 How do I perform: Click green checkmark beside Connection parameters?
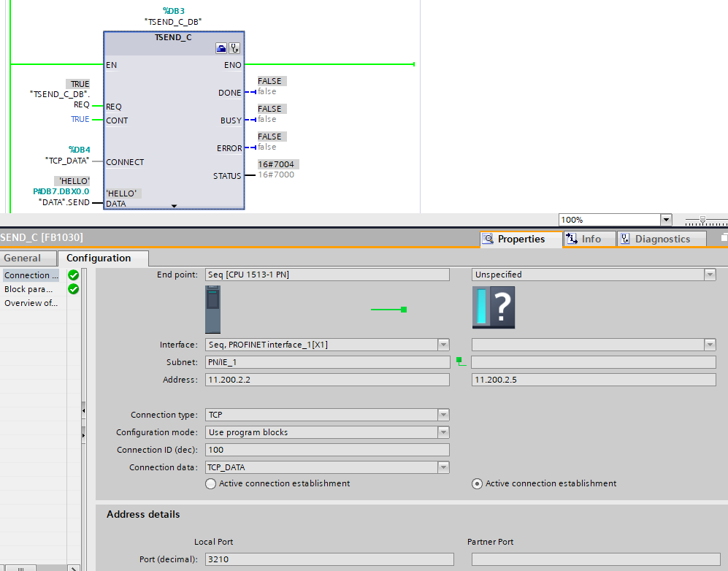73,275
